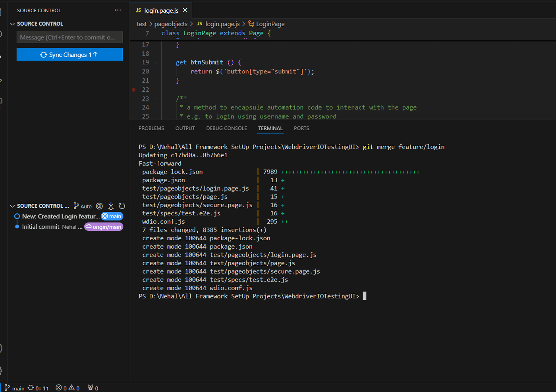Click the ports broadcast icon in status bar
Viewport: 556px width, 392px height.
[93, 388]
